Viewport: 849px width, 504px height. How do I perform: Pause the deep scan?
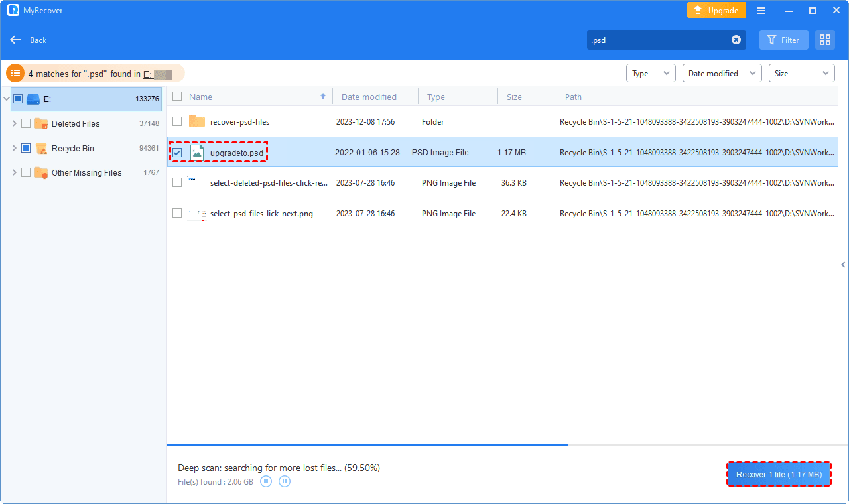[285, 481]
